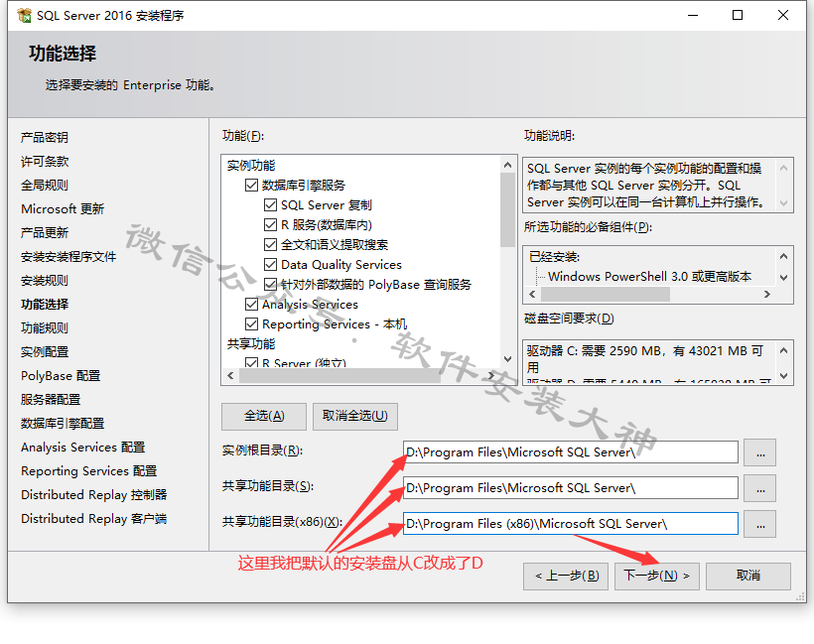Select 服务器配置 step in sidebar
Image resolution: width=814 pixels, height=644 pixels.
pos(51,400)
